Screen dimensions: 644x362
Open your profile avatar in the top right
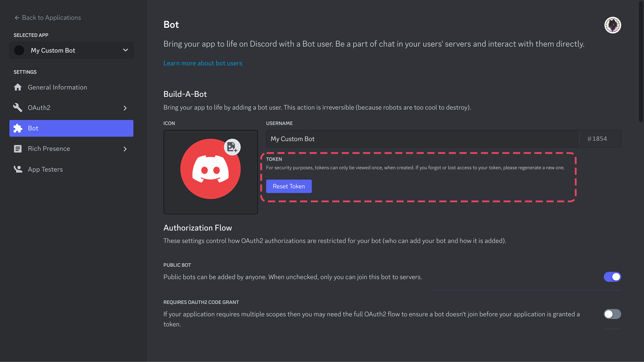pos(613,25)
